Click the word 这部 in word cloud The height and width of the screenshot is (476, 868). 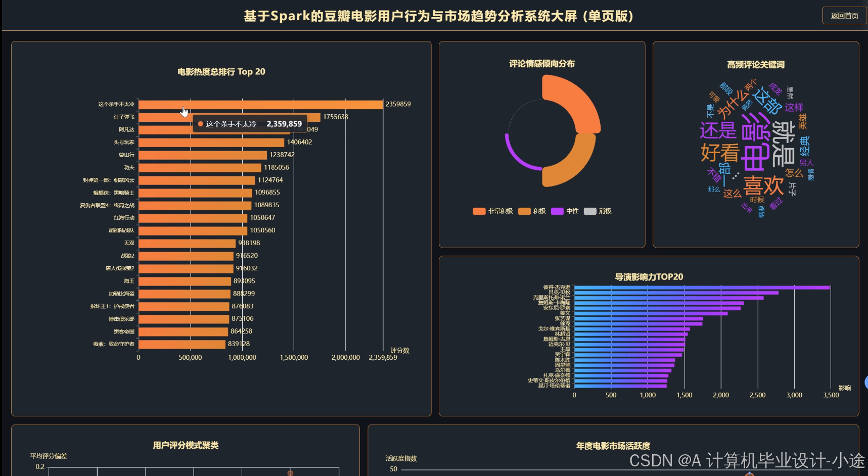[767, 100]
